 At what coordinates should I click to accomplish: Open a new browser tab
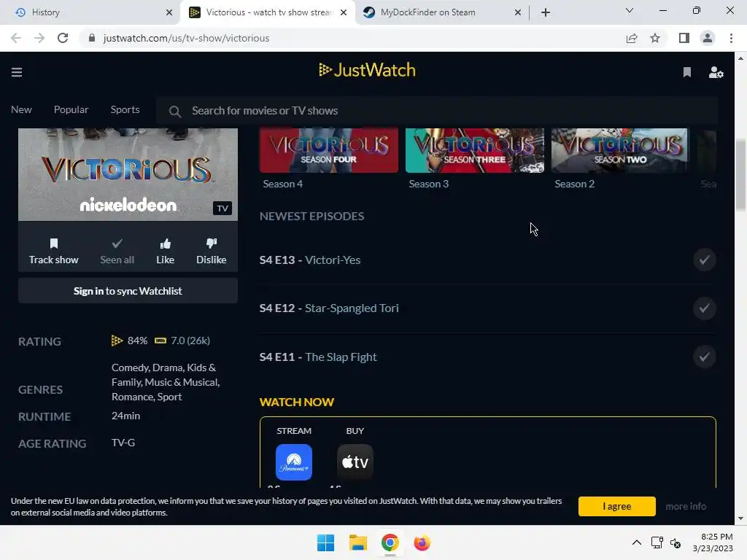coord(546,12)
